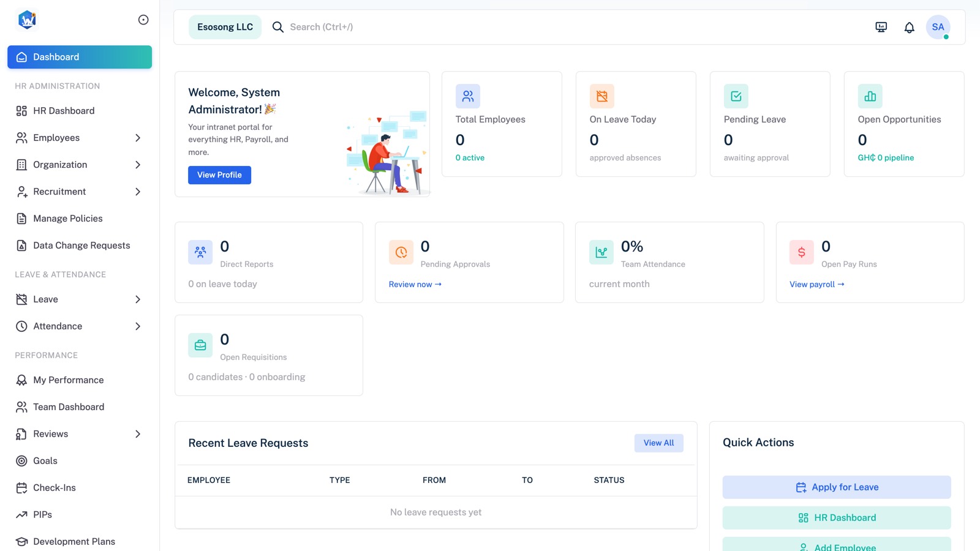The height and width of the screenshot is (551, 980).
Task: Click the Pending Leave checkbox icon
Action: (x=736, y=96)
